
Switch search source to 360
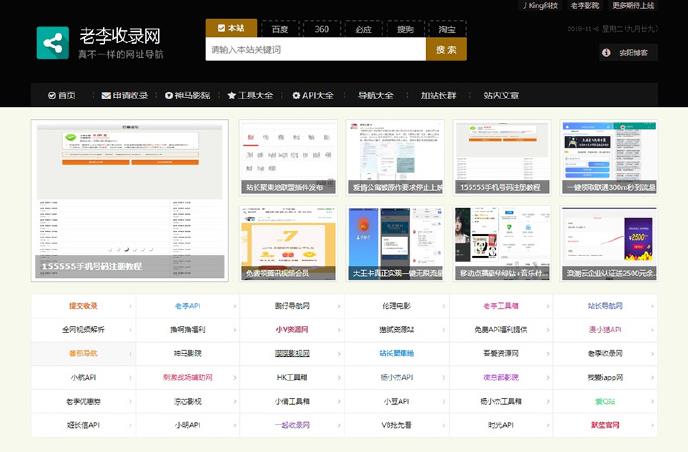pos(322,29)
